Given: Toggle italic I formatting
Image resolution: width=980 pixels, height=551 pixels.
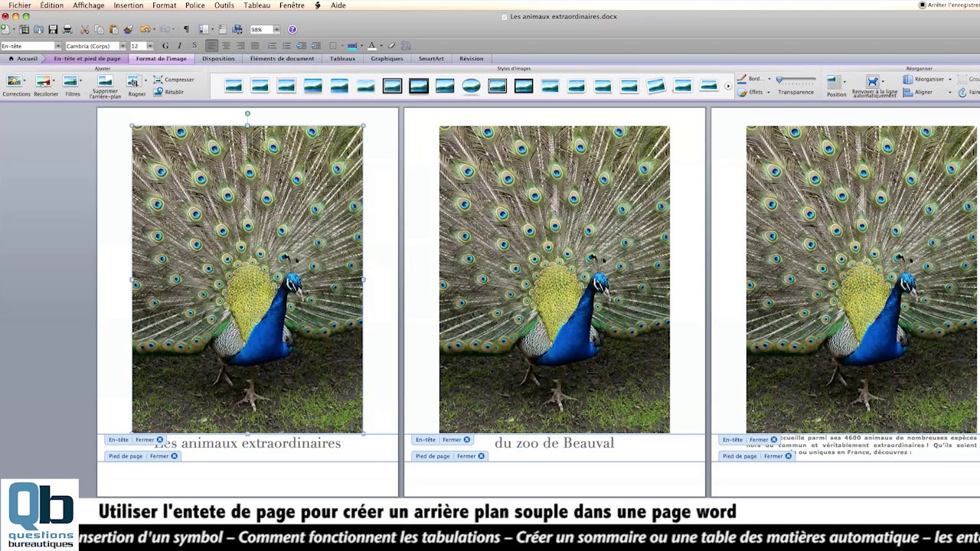Looking at the screenshot, I should (179, 46).
